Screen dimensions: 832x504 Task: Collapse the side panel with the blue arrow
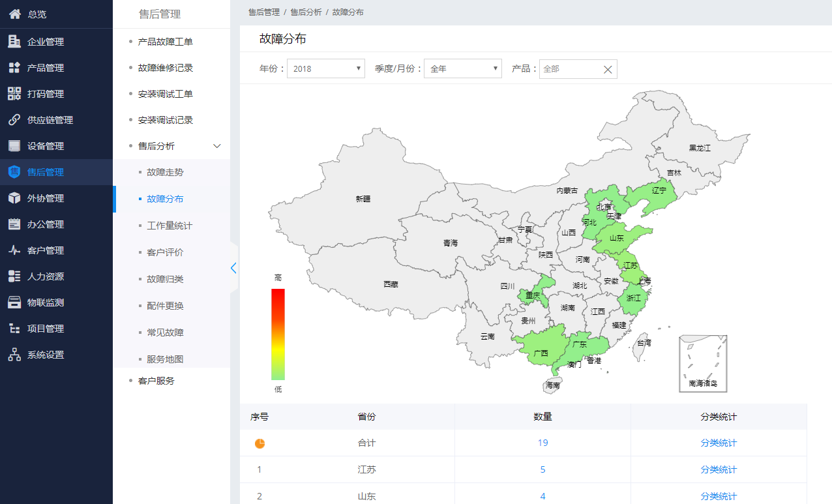click(233, 267)
